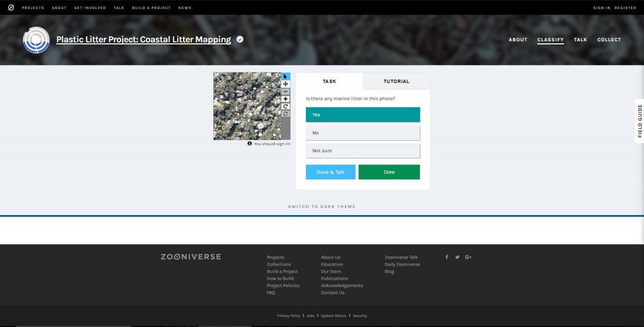
Task: Open the Zooniverse Twitter icon
Action: pyautogui.click(x=457, y=257)
